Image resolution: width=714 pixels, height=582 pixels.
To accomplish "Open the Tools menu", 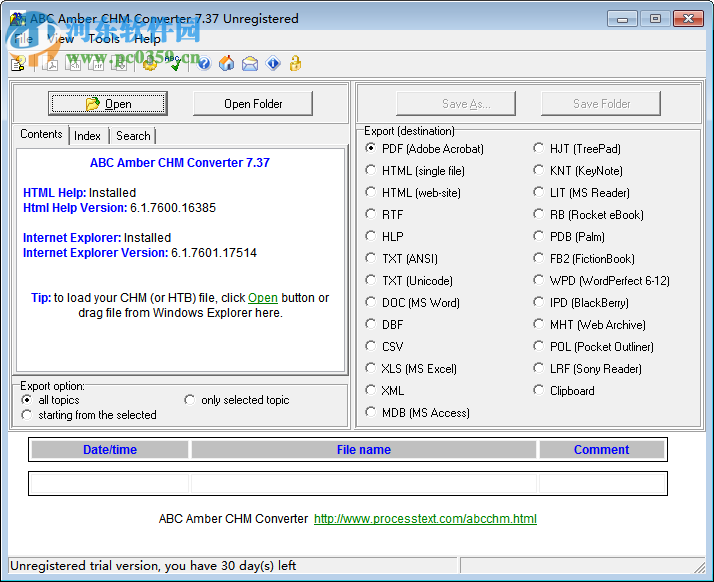I will (x=104, y=39).
